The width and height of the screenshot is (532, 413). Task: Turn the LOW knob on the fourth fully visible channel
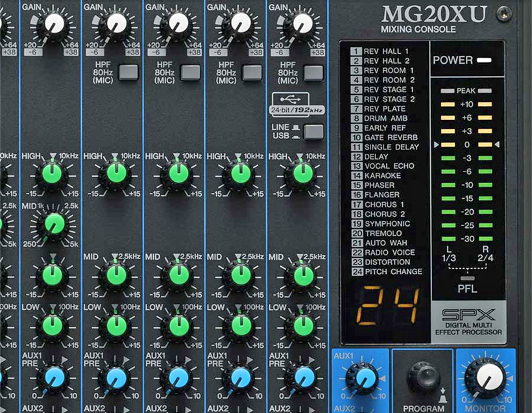(240, 326)
